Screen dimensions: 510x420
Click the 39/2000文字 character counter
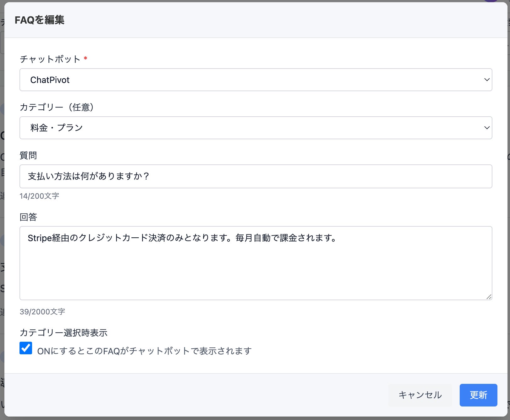(42, 312)
